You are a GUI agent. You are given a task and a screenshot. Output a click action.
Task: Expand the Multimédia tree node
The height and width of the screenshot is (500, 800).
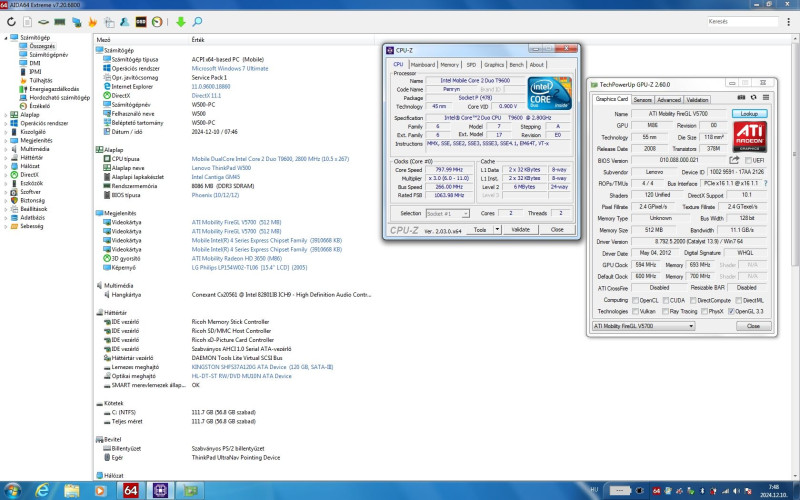(6, 149)
